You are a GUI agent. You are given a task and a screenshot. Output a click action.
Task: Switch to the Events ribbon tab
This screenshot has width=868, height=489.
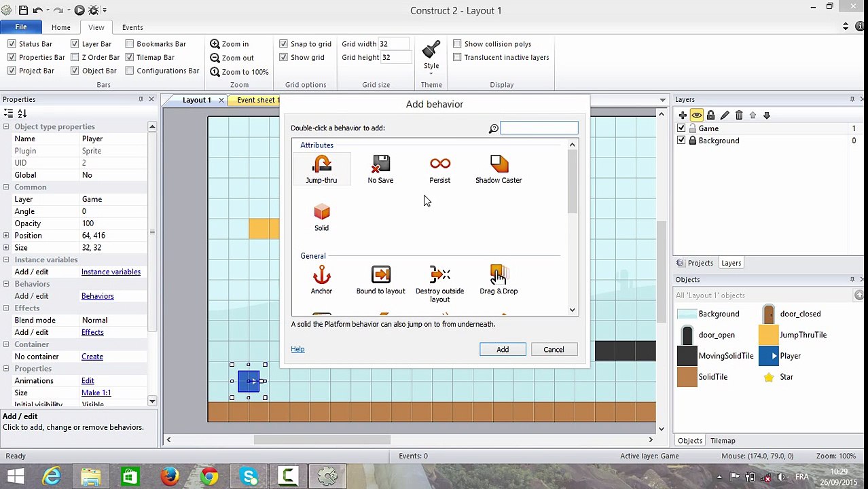coord(132,27)
